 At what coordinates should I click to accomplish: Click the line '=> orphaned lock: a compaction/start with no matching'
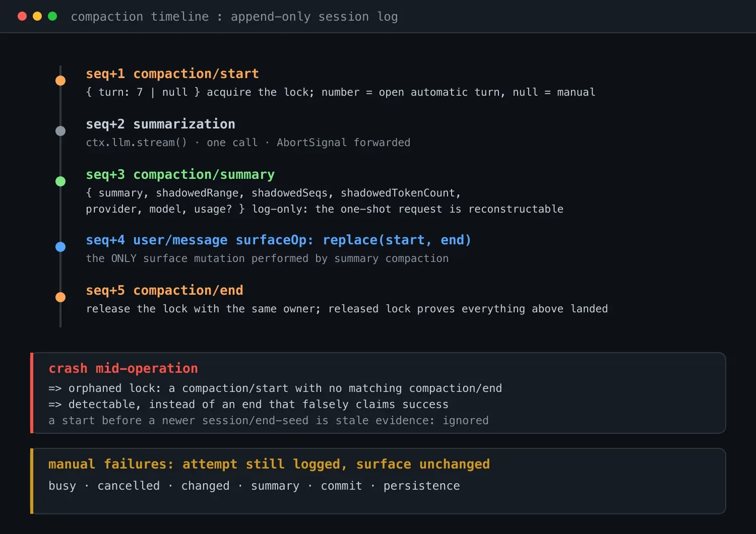(x=275, y=388)
